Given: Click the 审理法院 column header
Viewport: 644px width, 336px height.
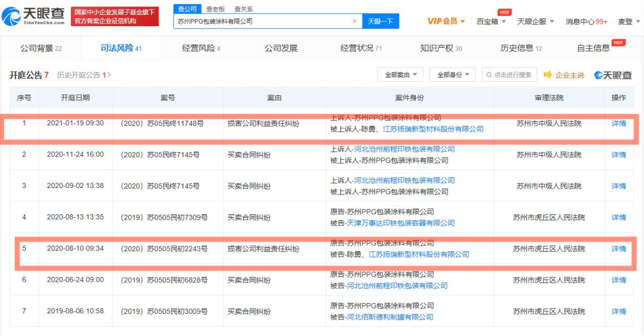Looking at the screenshot, I should click(x=549, y=97).
